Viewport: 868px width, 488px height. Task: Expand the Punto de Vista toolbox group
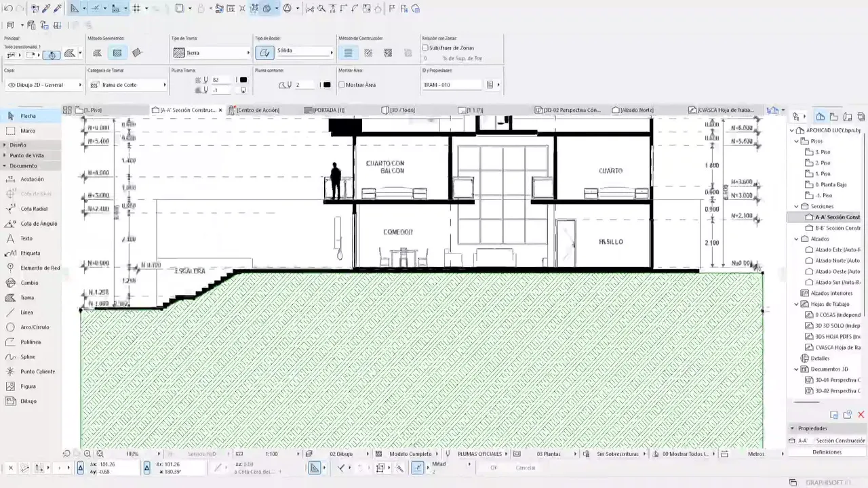(x=31, y=155)
